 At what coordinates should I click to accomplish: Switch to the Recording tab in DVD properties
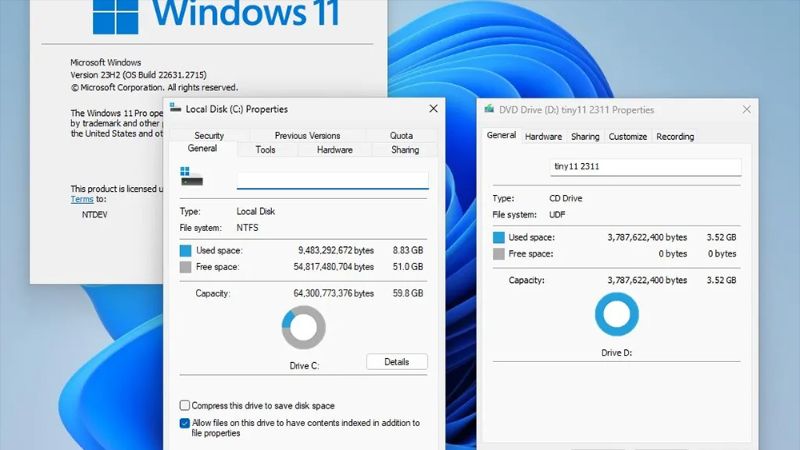pos(675,137)
